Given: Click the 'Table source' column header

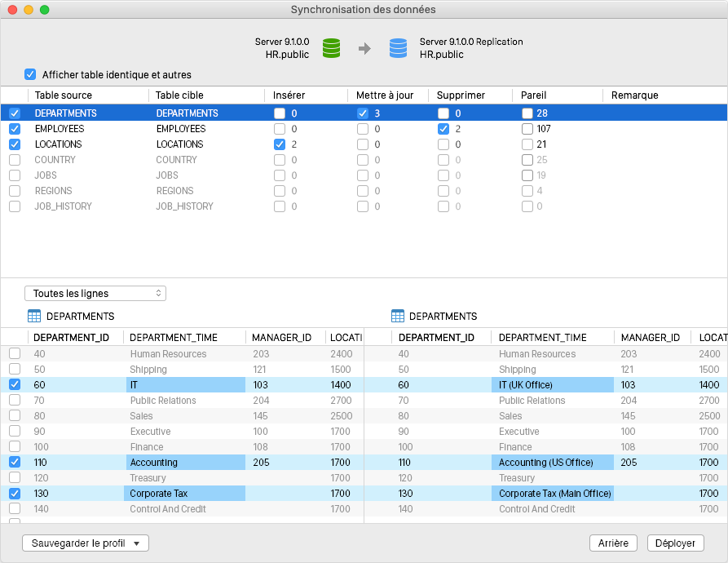Looking at the screenshot, I should point(64,95).
